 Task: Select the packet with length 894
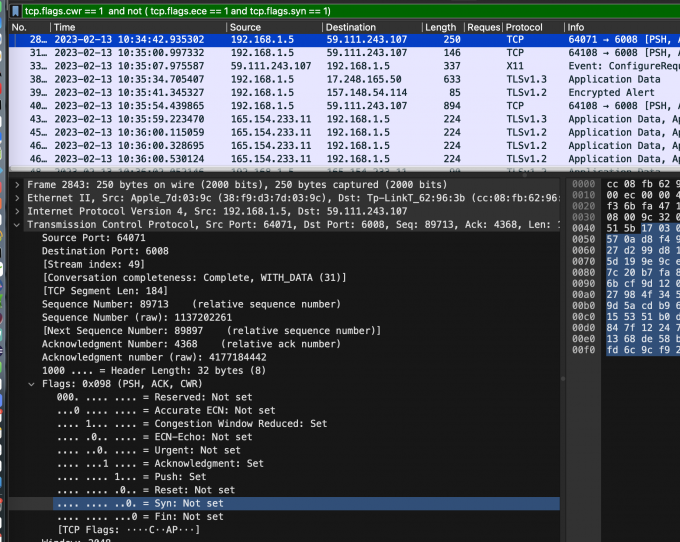(x=344, y=106)
